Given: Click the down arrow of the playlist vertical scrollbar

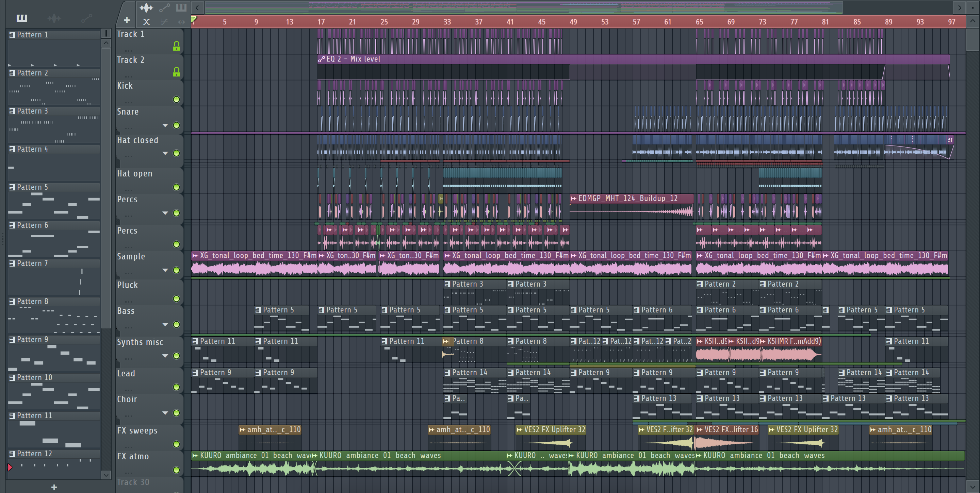Looking at the screenshot, I should click(x=973, y=486).
